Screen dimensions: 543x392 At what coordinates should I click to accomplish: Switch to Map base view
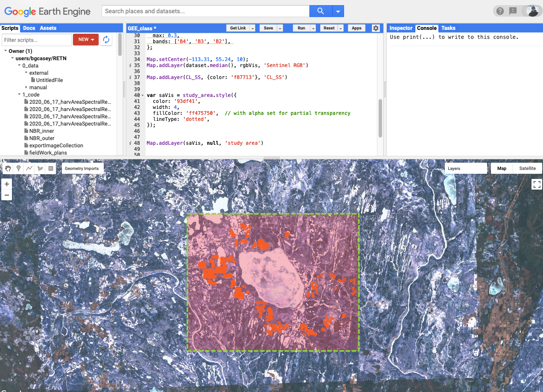click(x=502, y=169)
